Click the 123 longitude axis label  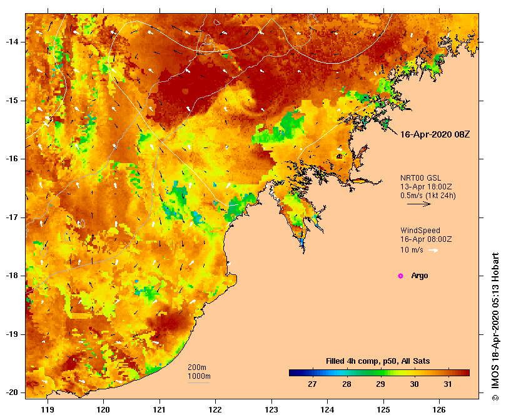pyautogui.click(x=271, y=410)
